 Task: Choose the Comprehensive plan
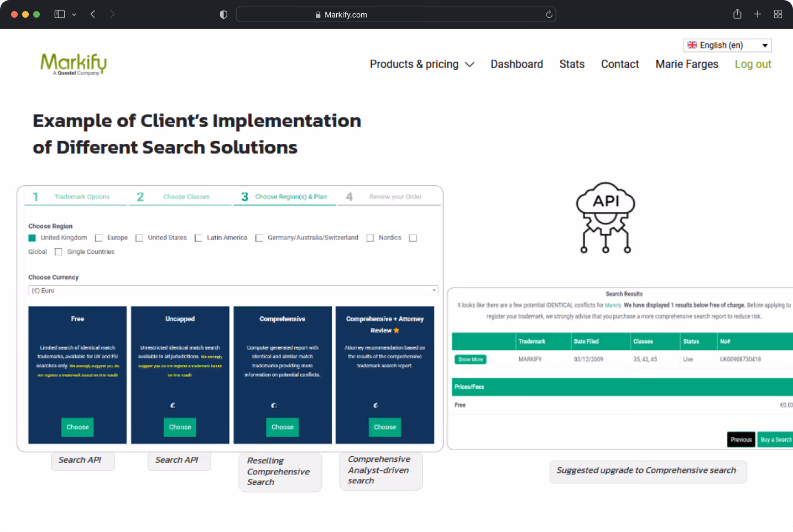point(283,427)
